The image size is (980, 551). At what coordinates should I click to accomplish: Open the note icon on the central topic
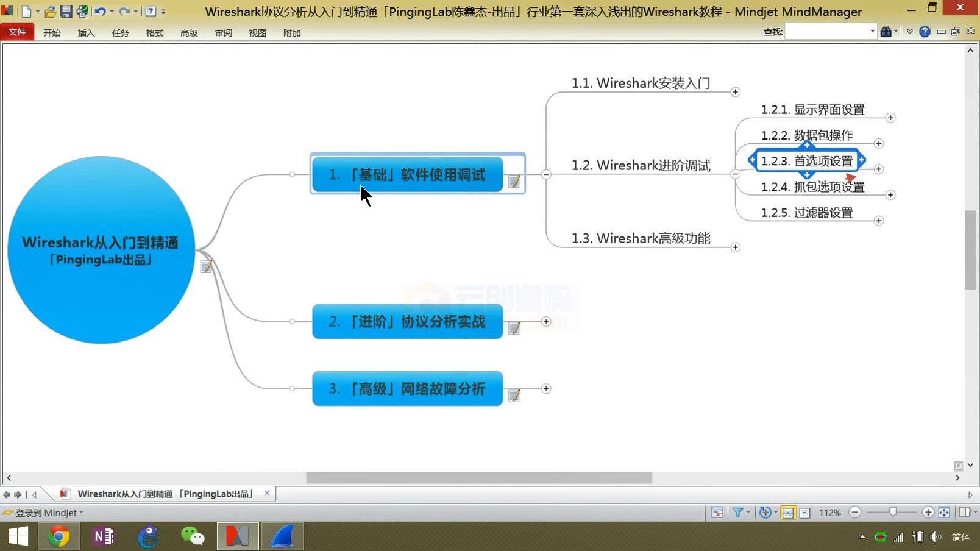click(207, 266)
